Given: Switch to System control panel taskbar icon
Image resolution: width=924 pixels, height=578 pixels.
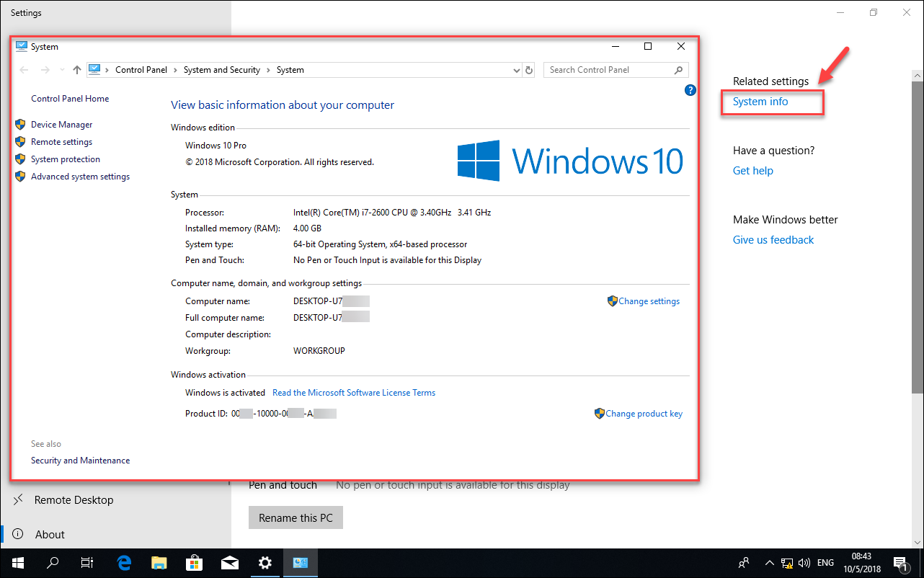Looking at the screenshot, I should pos(301,563).
